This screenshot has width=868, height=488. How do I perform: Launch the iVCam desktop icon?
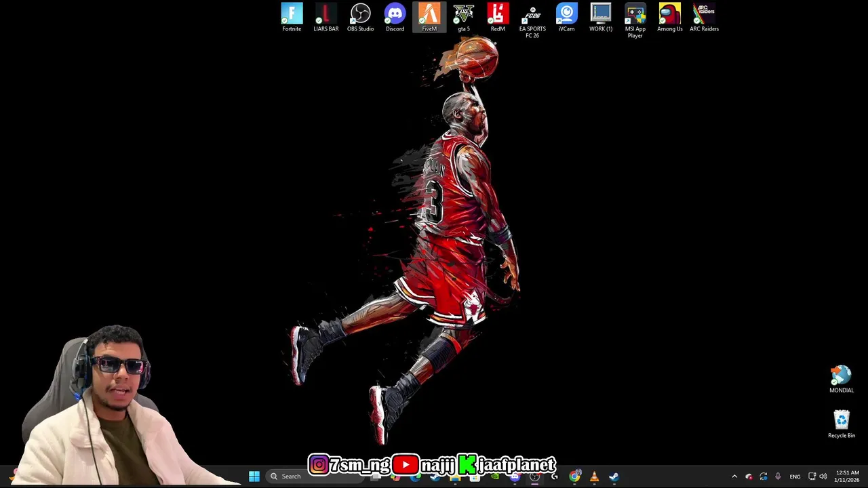(x=566, y=17)
